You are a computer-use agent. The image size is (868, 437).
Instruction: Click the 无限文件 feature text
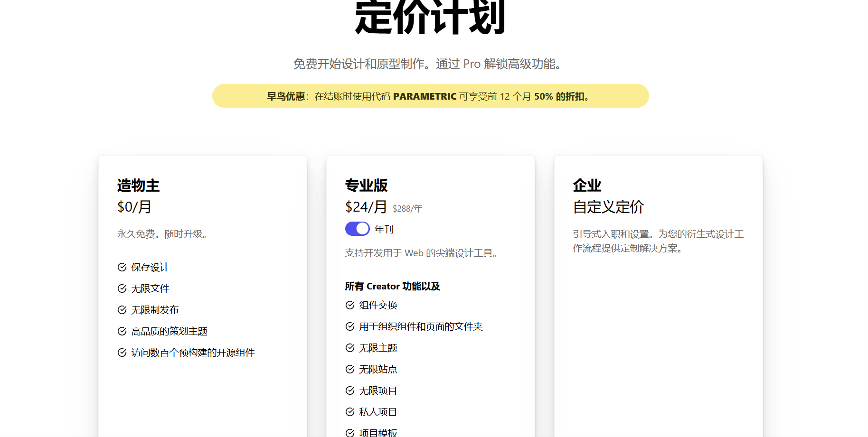(x=150, y=288)
